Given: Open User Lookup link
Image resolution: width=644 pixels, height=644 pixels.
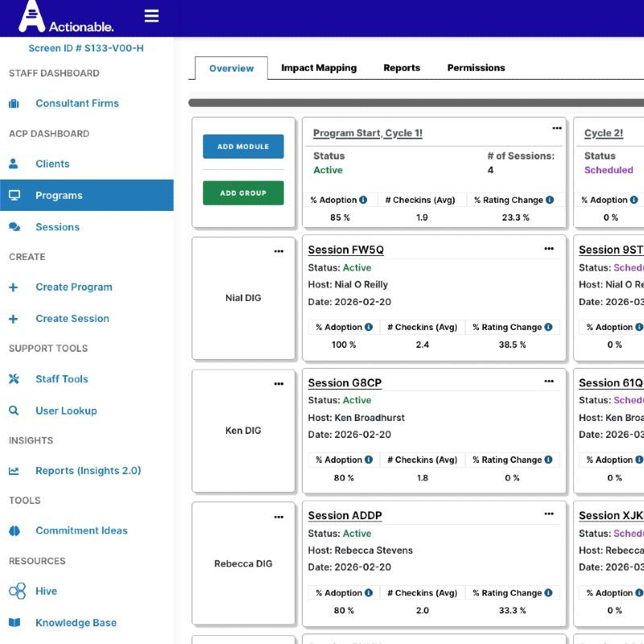Looking at the screenshot, I should (x=66, y=411).
